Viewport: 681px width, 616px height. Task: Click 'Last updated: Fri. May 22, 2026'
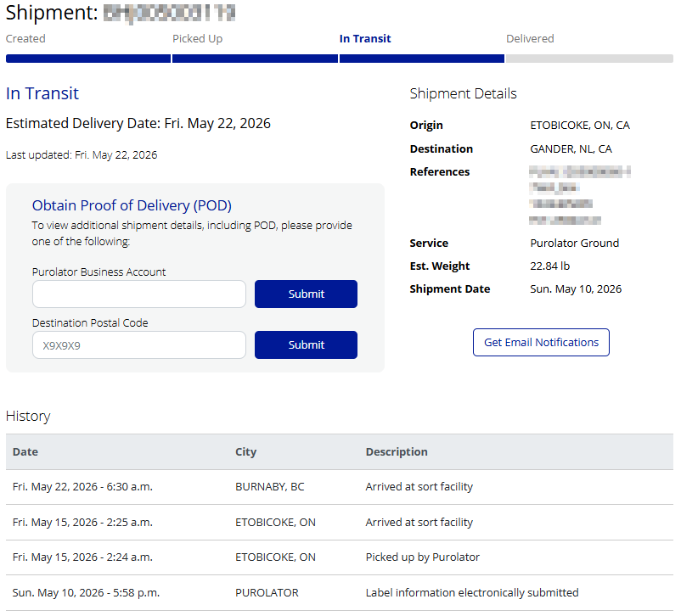click(82, 155)
